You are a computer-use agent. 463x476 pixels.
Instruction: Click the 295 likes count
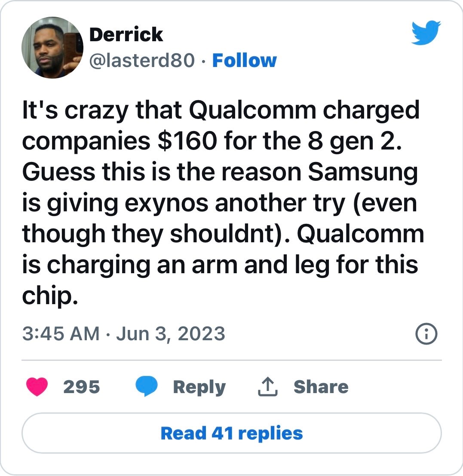coord(81,387)
